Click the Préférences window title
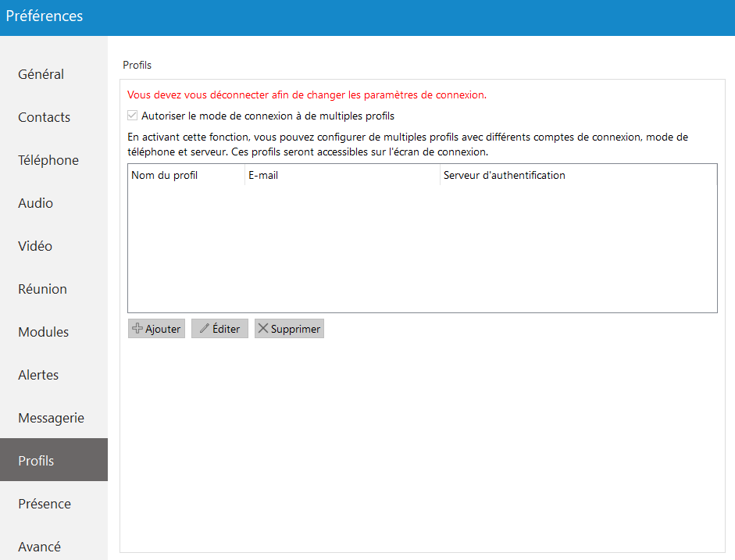735x560 pixels. pyautogui.click(x=45, y=16)
